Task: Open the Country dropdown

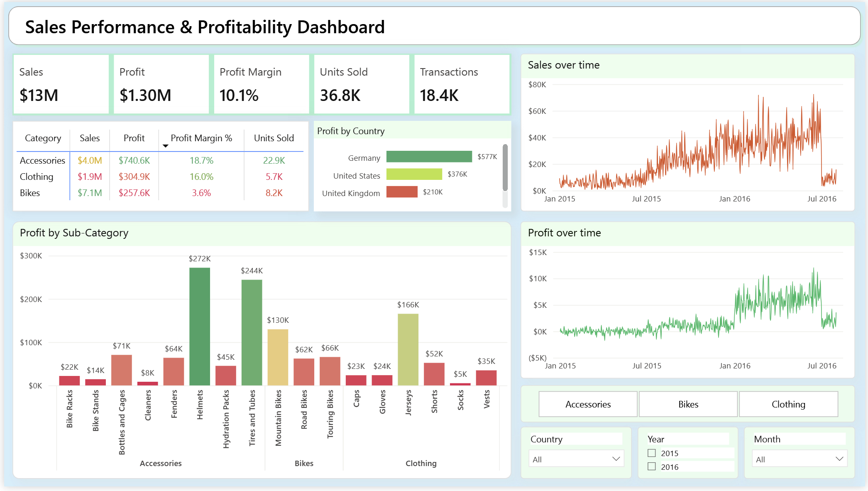Action: [x=576, y=459]
